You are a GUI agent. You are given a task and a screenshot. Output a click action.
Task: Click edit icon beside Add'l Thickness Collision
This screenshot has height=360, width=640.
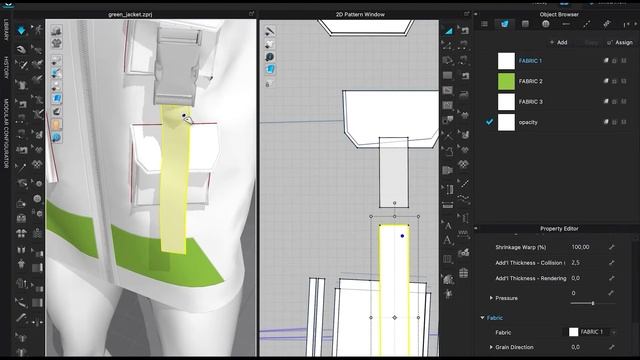[x=611, y=262]
